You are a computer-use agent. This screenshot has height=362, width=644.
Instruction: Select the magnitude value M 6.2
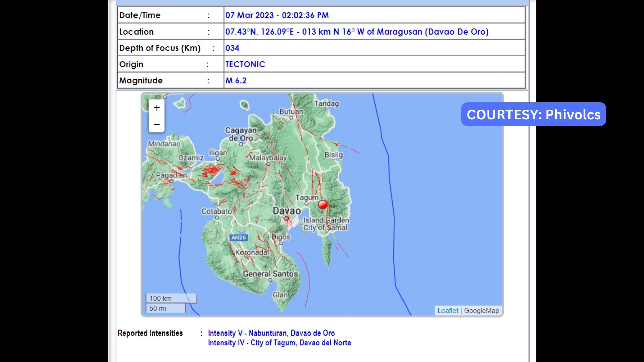point(236,81)
